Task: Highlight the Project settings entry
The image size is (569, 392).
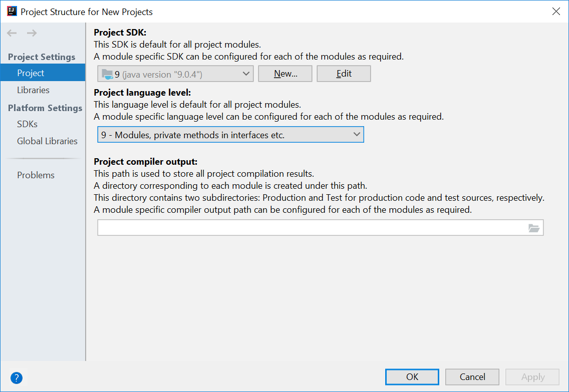Action: [31, 73]
